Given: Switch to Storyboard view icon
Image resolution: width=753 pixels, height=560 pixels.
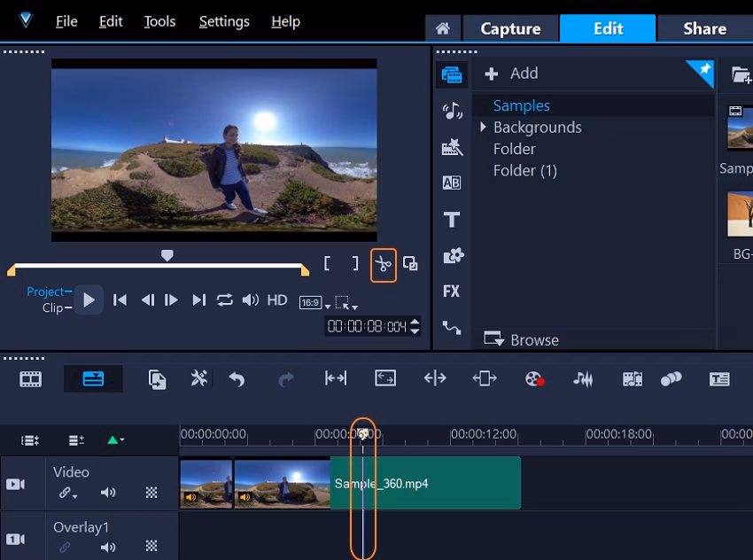Looking at the screenshot, I should click(31, 379).
